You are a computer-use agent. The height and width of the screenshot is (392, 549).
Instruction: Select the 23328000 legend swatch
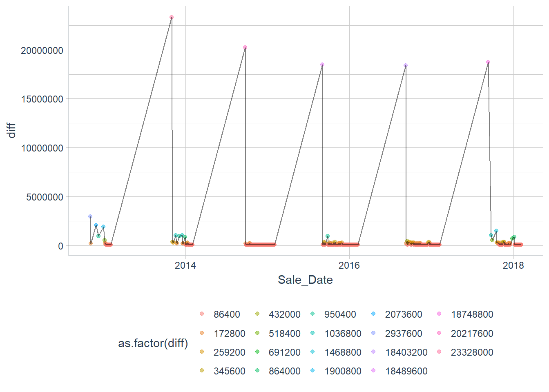pyautogui.click(x=439, y=352)
